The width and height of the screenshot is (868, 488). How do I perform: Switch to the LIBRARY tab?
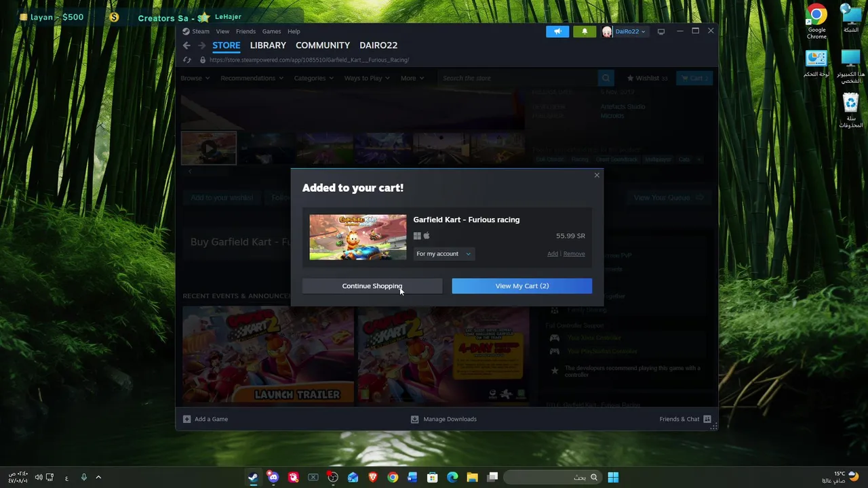[268, 45]
